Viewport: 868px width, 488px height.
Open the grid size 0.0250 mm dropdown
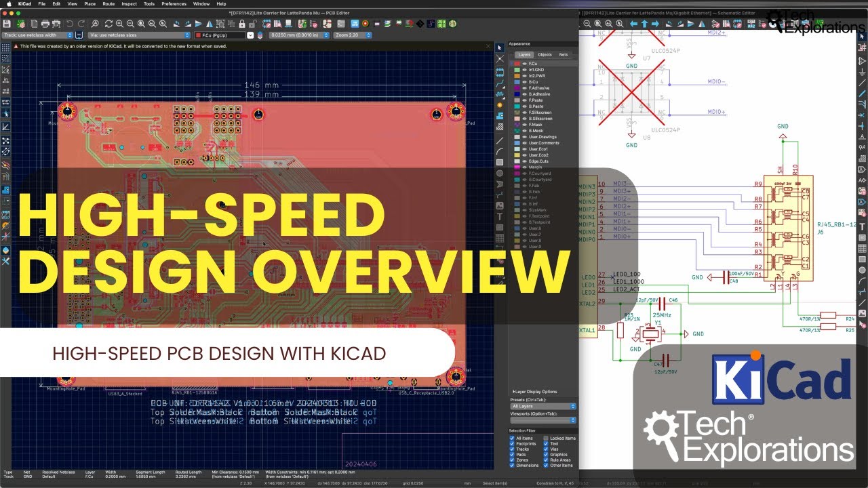click(300, 35)
